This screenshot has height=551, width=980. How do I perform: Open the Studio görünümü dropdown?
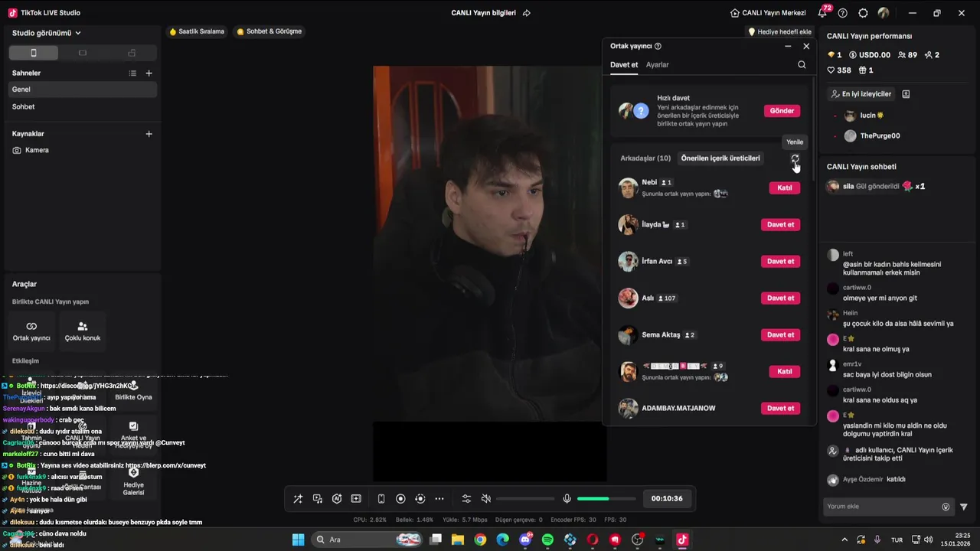click(47, 33)
